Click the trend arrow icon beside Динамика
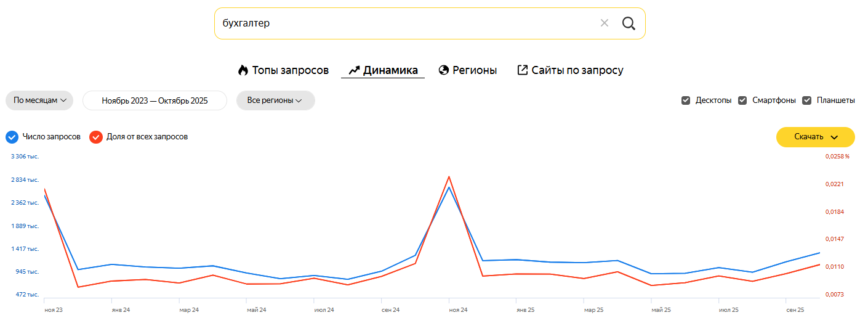 [354, 70]
